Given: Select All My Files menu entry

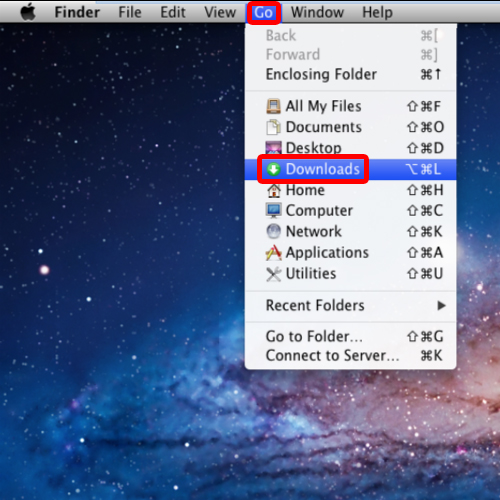Looking at the screenshot, I should [351, 106].
